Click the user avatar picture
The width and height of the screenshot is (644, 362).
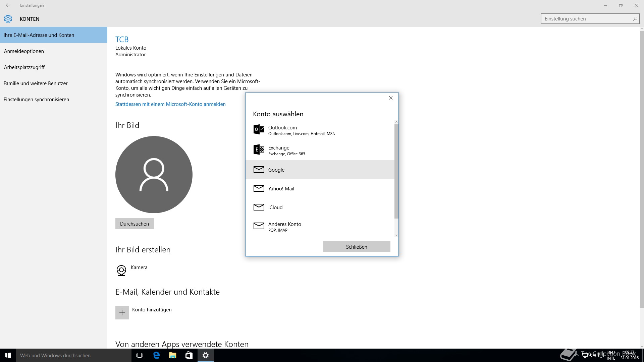coord(154,175)
